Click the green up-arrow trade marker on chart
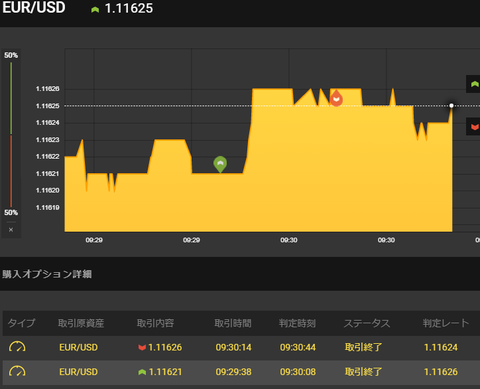The image size is (480, 389). [220, 164]
